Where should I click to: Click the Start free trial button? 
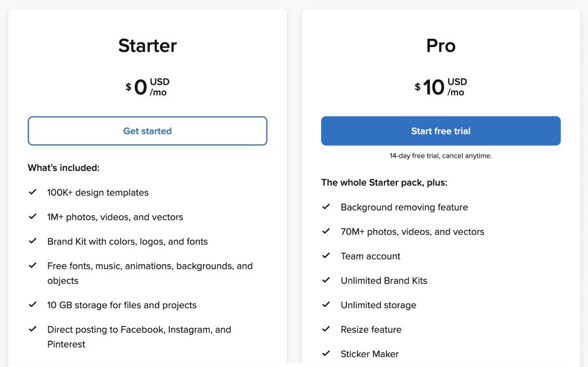tap(440, 131)
